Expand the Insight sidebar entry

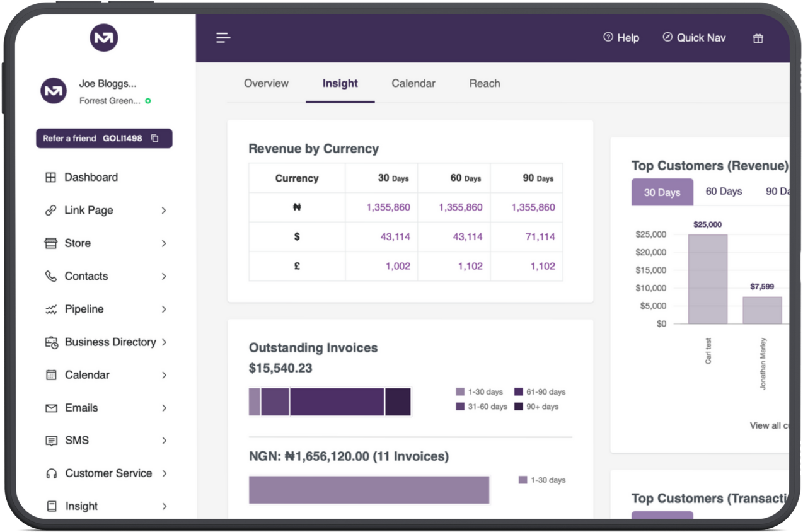(x=81, y=506)
